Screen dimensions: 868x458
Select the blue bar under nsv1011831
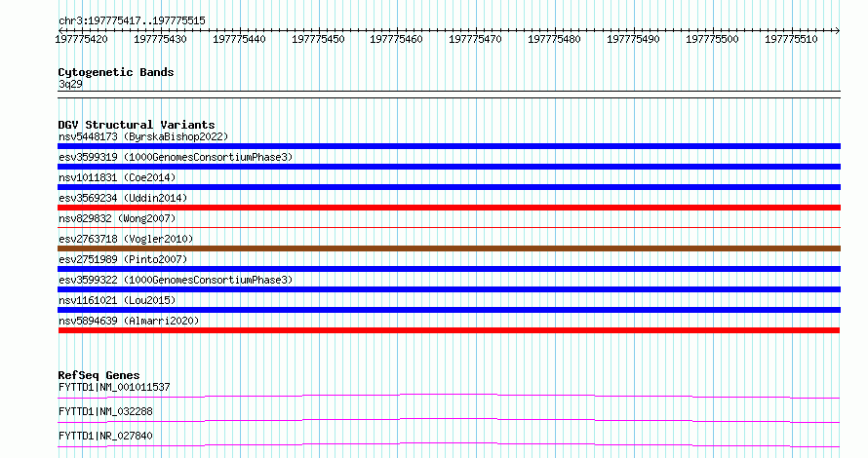(x=449, y=187)
